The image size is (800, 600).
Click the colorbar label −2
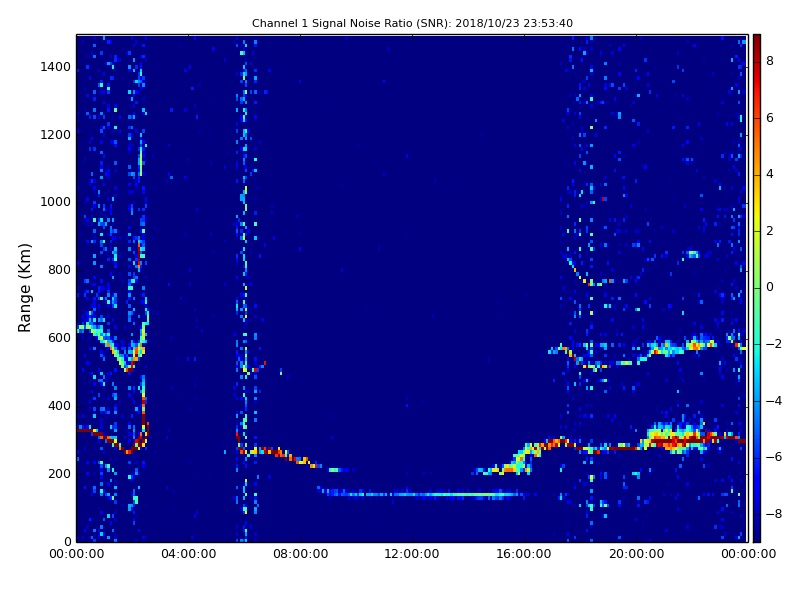click(774, 344)
